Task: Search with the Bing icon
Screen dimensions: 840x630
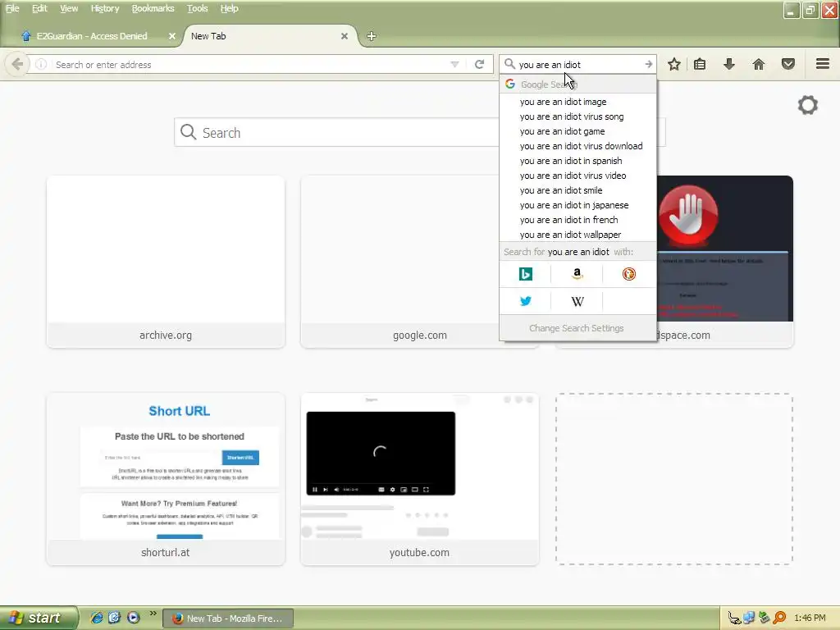Action: click(x=526, y=274)
